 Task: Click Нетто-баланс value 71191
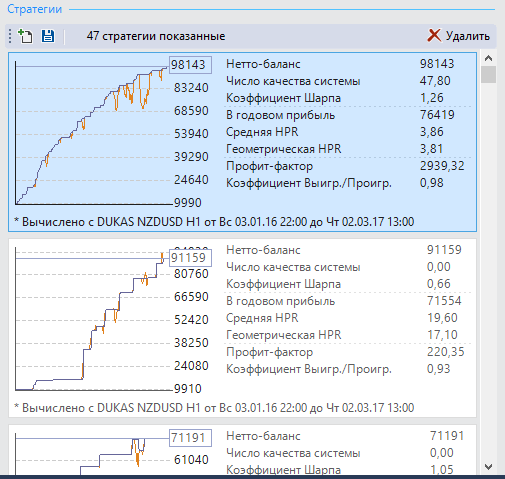click(447, 436)
